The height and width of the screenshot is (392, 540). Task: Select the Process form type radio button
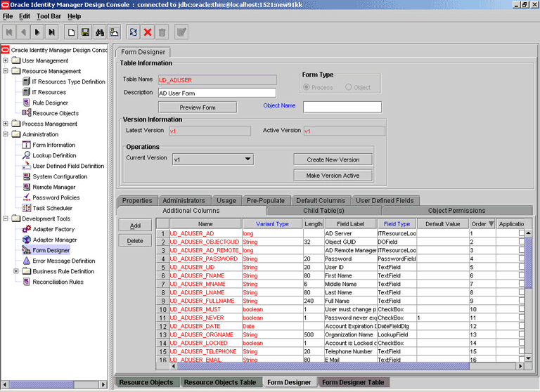point(306,87)
